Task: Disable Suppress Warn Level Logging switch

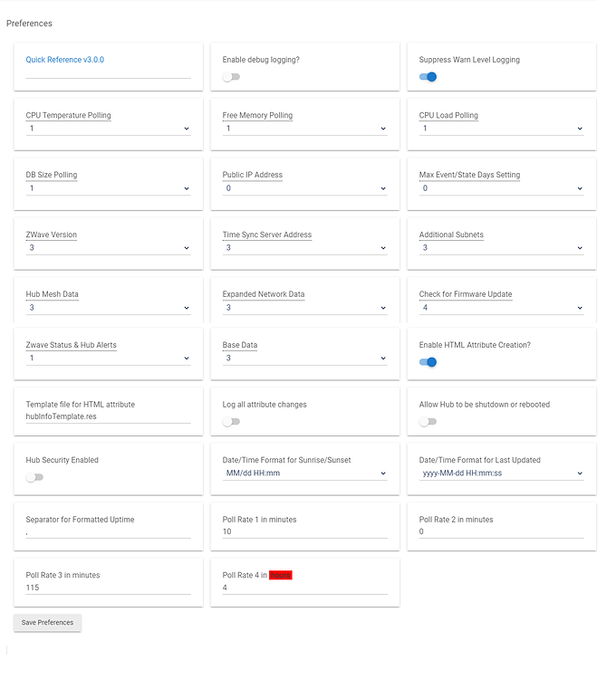Action: (x=428, y=77)
